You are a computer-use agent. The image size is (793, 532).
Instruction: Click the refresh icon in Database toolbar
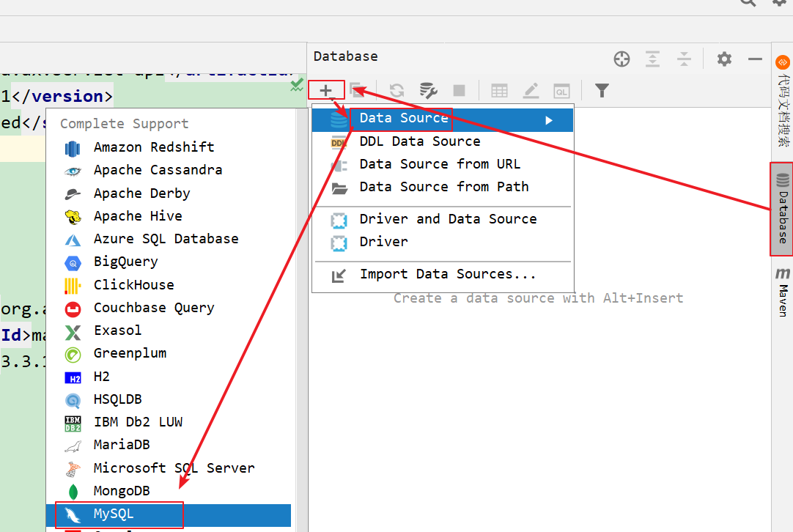point(396,90)
